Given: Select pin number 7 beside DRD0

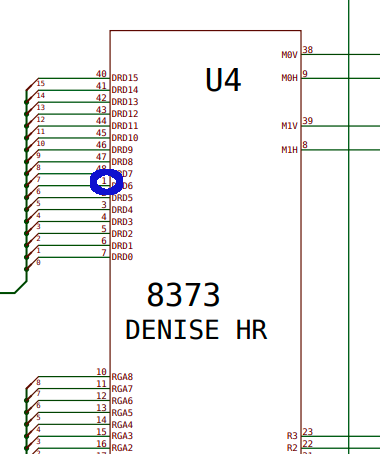Looking at the screenshot, I should [104, 253].
